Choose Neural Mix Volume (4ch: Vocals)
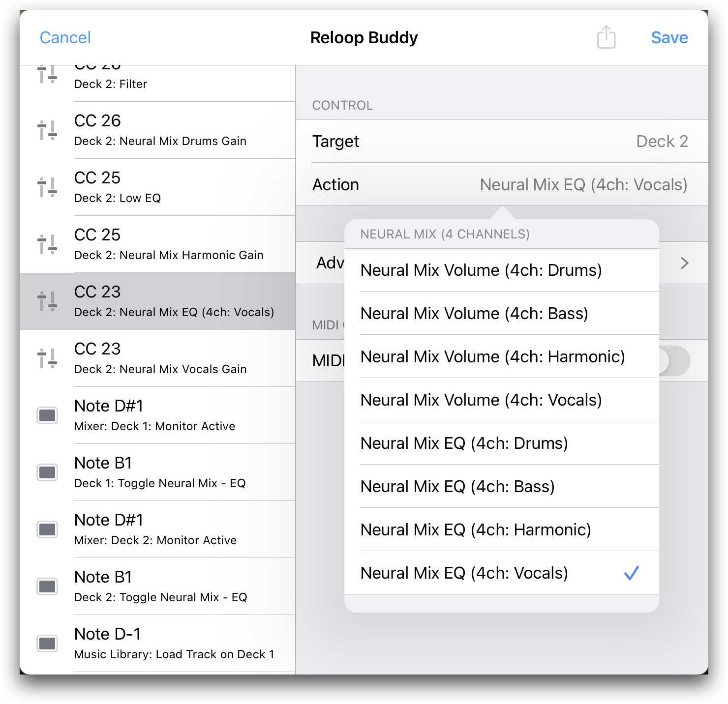This screenshot has width=728, height=704. pyautogui.click(x=502, y=400)
